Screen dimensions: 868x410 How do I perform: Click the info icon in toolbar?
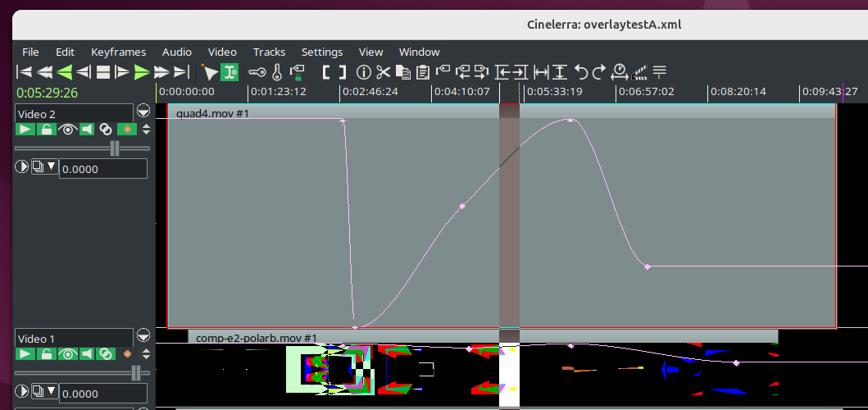[363, 72]
